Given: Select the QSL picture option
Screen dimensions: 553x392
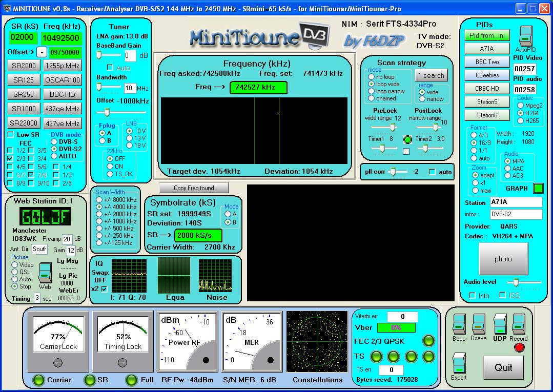Looking at the screenshot, I should point(14,272).
